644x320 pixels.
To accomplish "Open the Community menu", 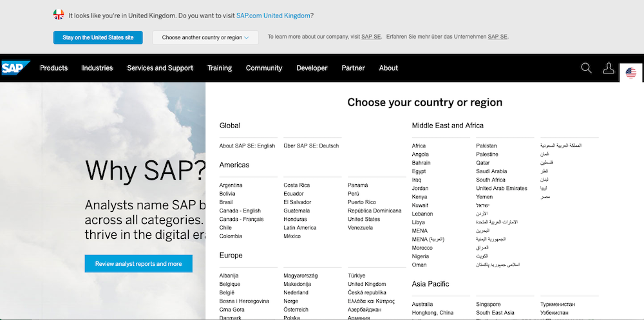I will click(x=263, y=68).
